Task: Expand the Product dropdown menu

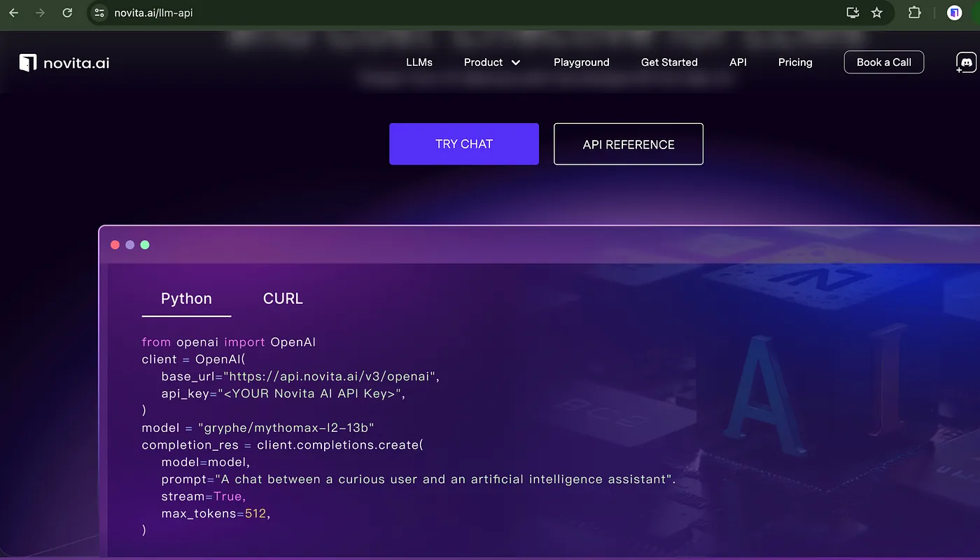Action: pos(492,62)
